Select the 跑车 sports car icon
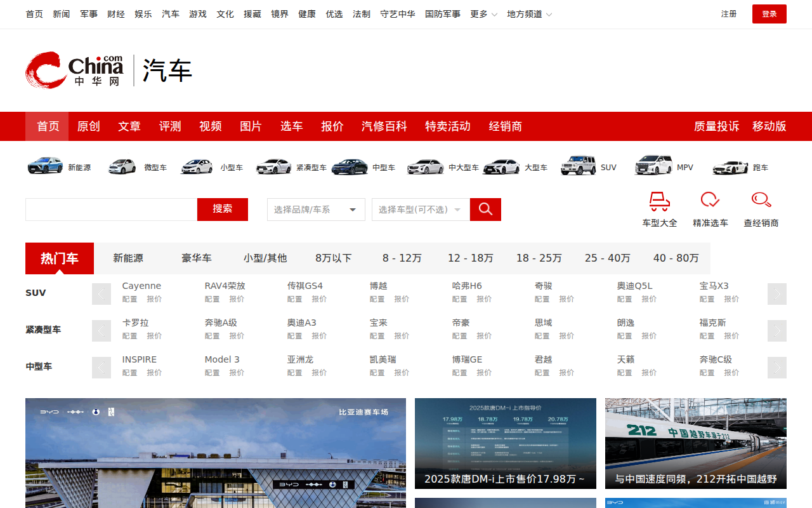This screenshot has height=508, width=812. point(730,167)
